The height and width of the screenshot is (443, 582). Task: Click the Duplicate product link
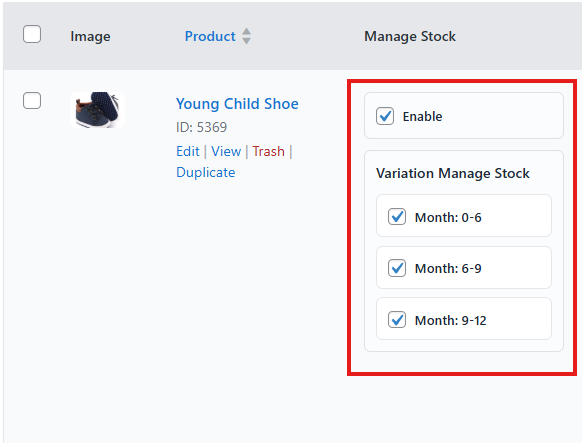[206, 172]
